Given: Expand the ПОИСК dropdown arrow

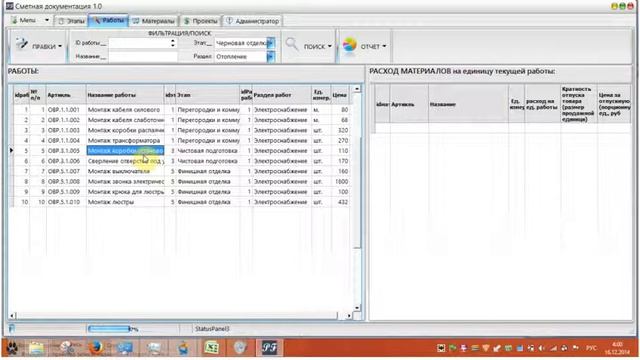Looking at the screenshot, I should [x=329, y=46].
